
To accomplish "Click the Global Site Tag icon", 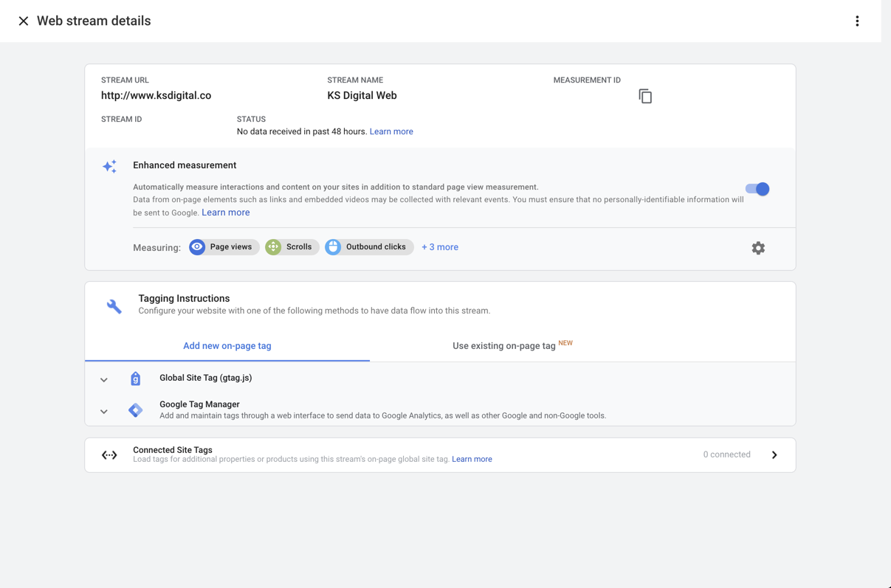I will click(x=136, y=378).
